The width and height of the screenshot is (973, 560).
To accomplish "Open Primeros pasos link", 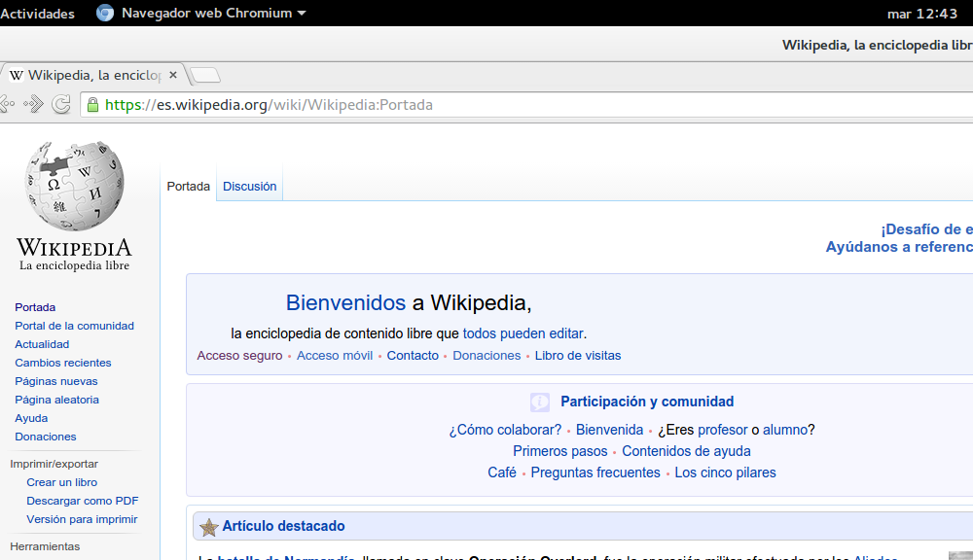I will point(559,451).
